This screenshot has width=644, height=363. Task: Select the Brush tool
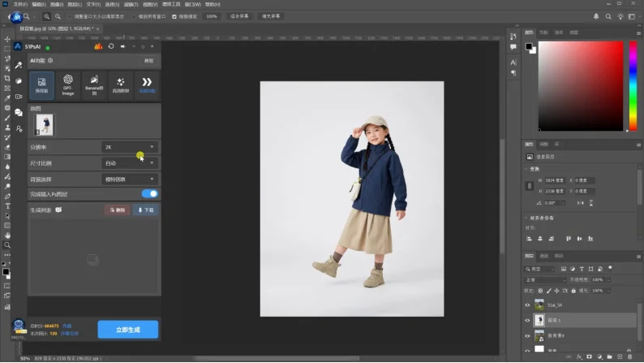click(x=7, y=118)
